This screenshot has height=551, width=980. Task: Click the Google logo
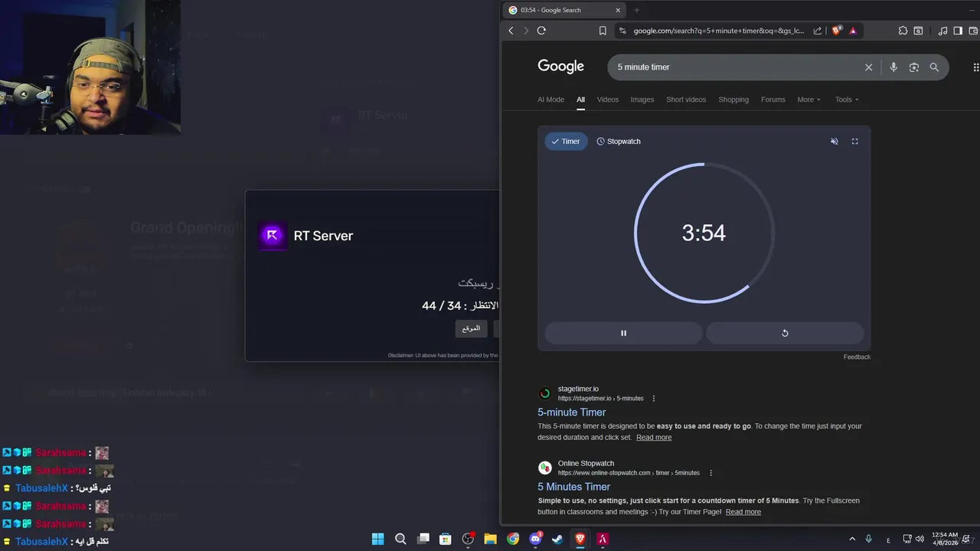click(x=560, y=67)
